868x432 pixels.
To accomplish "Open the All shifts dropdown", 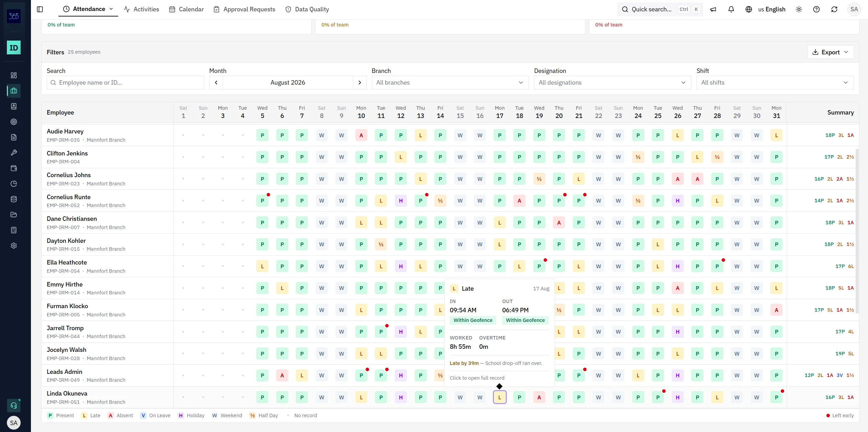I will tap(775, 83).
